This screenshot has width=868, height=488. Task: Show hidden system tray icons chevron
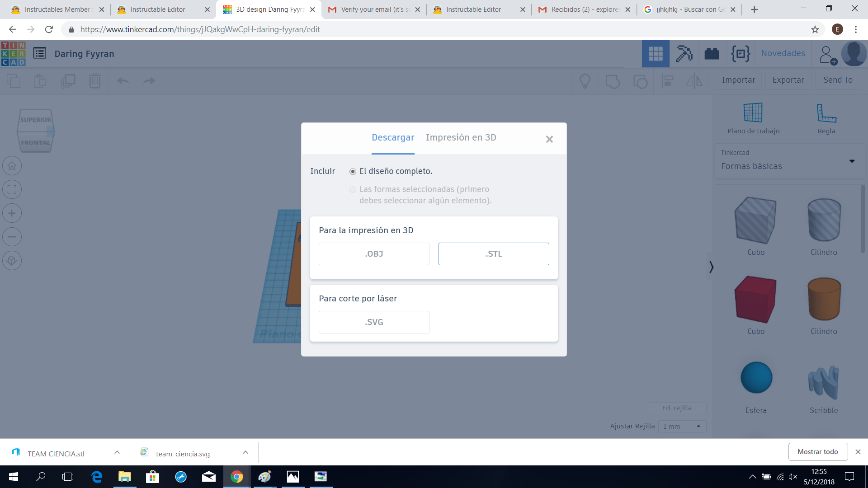(752, 477)
